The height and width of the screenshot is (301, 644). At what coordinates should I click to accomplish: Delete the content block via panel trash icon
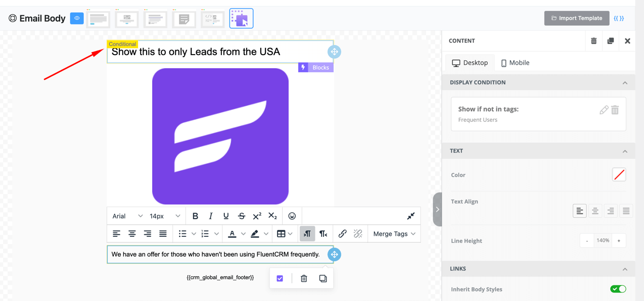pos(594,41)
